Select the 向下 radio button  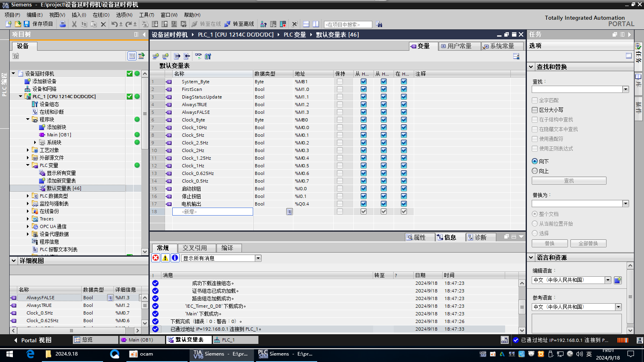[535, 161]
